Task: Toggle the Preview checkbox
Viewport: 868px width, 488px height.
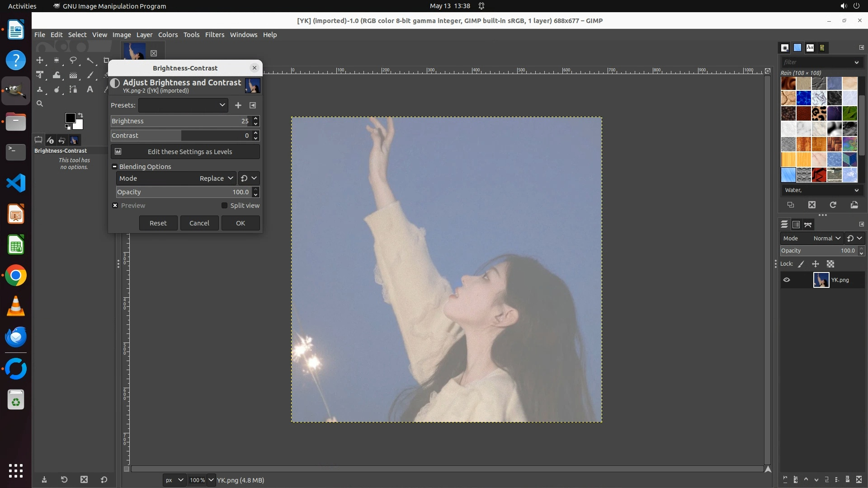Action: 115,206
